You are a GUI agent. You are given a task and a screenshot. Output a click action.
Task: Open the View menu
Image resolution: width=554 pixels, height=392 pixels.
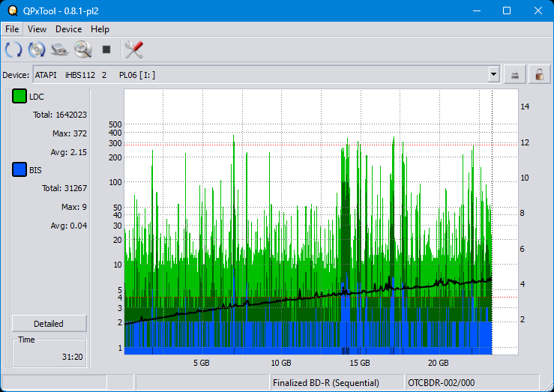pyautogui.click(x=37, y=29)
